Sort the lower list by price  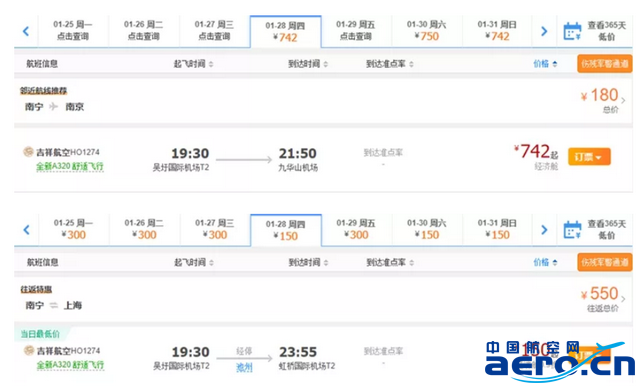click(x=545, y=262)
